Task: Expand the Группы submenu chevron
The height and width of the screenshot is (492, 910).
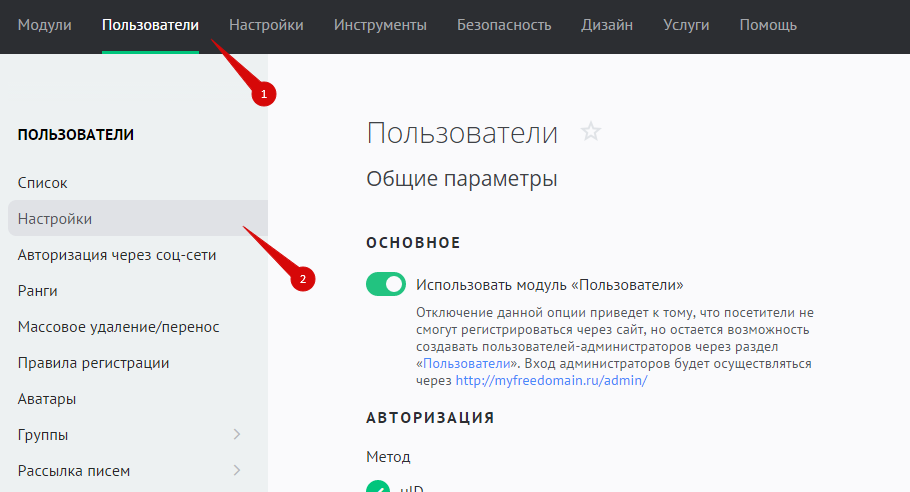Action: tap(237, 435)
